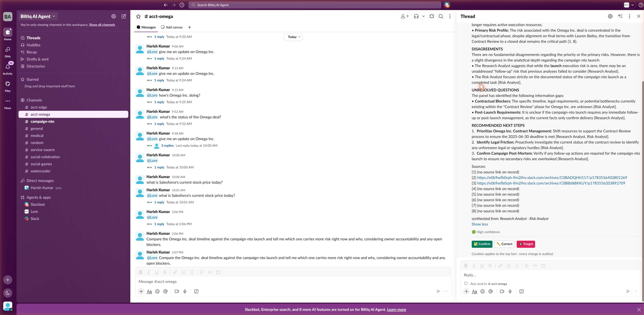Open thread settings gear
Viewport: 644px width, 315px height.
coord(610,16)
